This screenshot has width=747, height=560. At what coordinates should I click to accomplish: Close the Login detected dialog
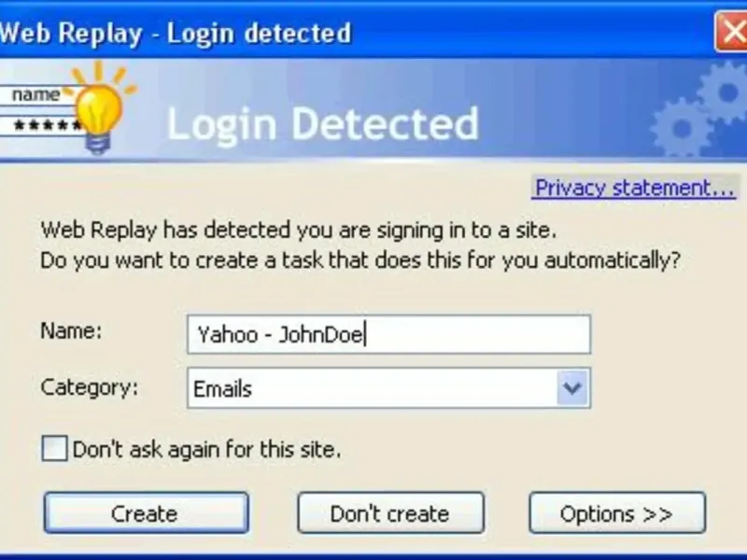point(732,33)
